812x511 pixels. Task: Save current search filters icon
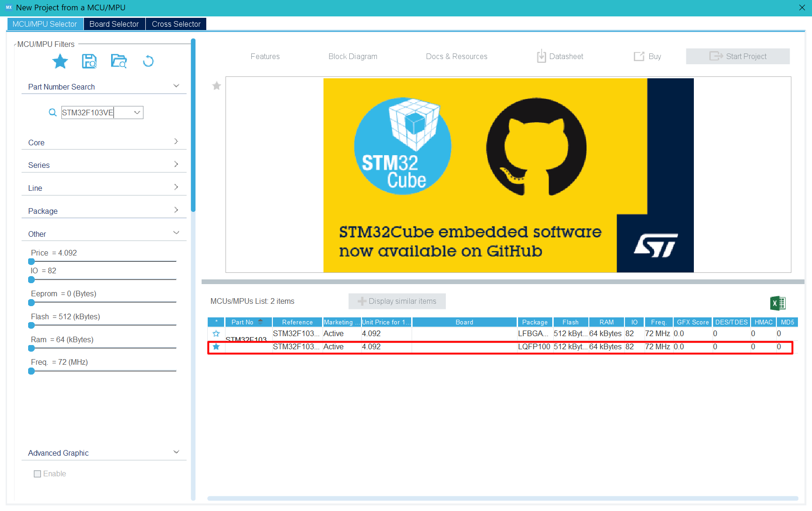tap(89, 61)
